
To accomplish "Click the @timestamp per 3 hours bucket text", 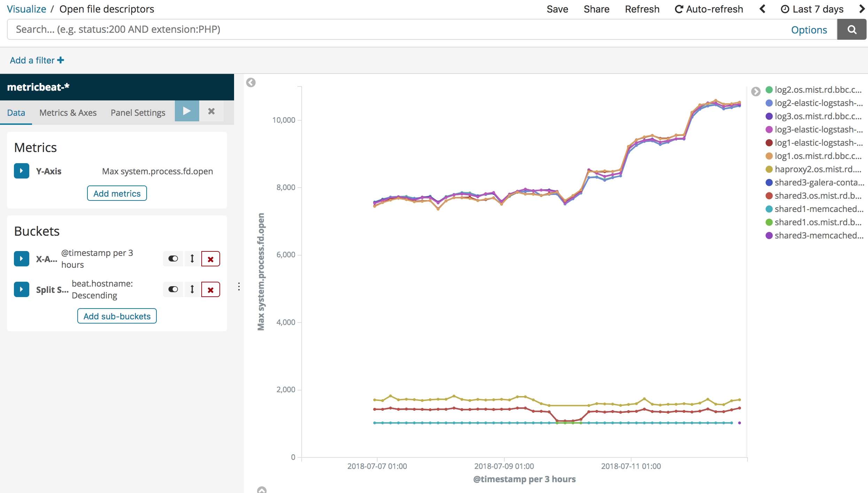I will coord(97,259).
